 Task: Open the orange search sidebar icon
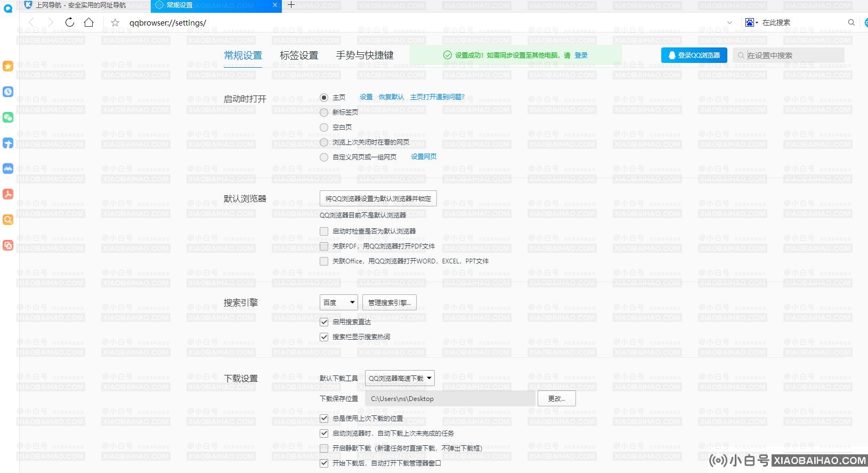click(x=8, y=220)
